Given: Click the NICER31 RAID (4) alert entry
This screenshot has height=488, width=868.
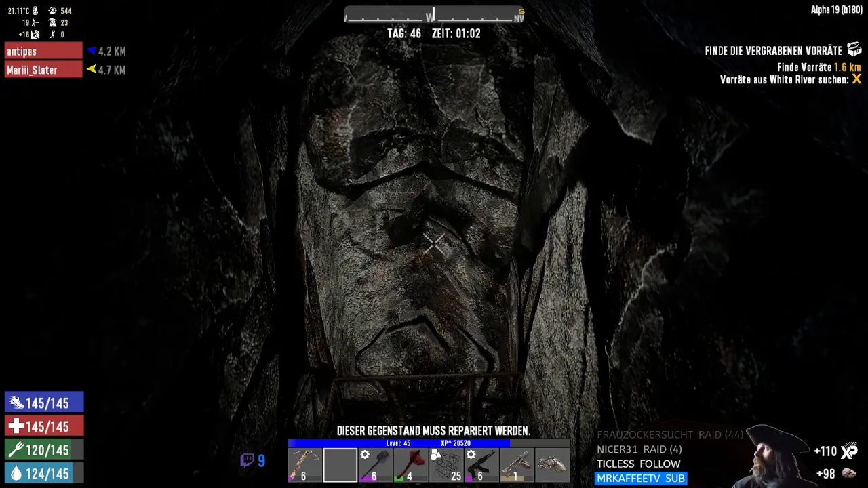Looking at the screenshot, I should [x=639, y=449].
